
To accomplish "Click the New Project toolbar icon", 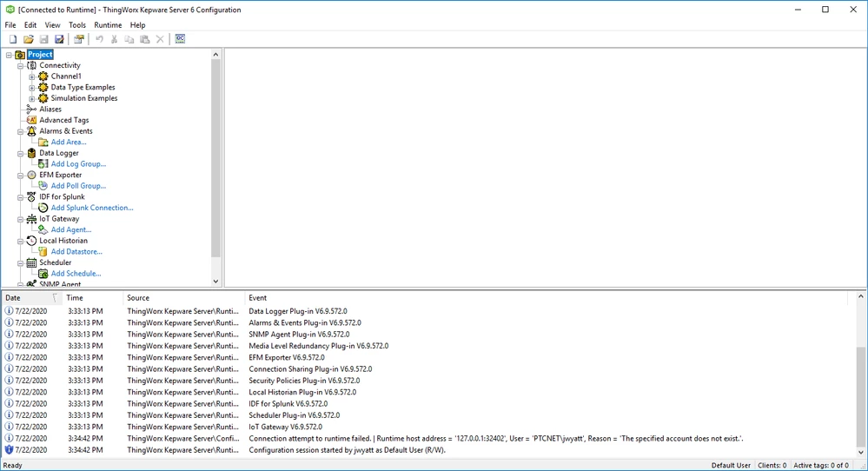I will [x=13, y=39].
